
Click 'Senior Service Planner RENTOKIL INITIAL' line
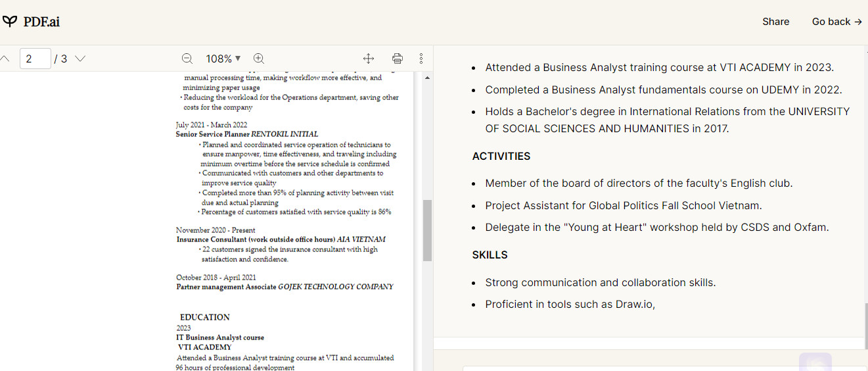click(x=246, y=134)
